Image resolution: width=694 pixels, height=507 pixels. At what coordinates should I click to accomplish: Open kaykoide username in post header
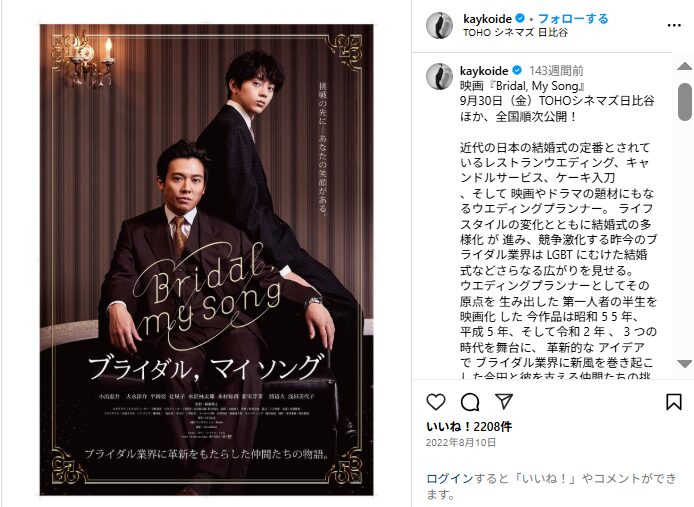[487, 19]
